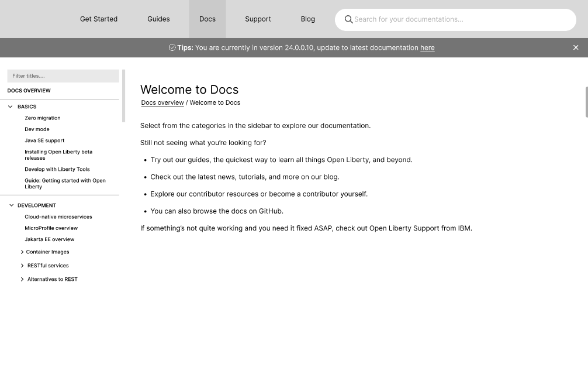The width and height of the screenshot is (588, 378).
Task: Click the checkmark icon beside Tips
Action: [172, 47]
